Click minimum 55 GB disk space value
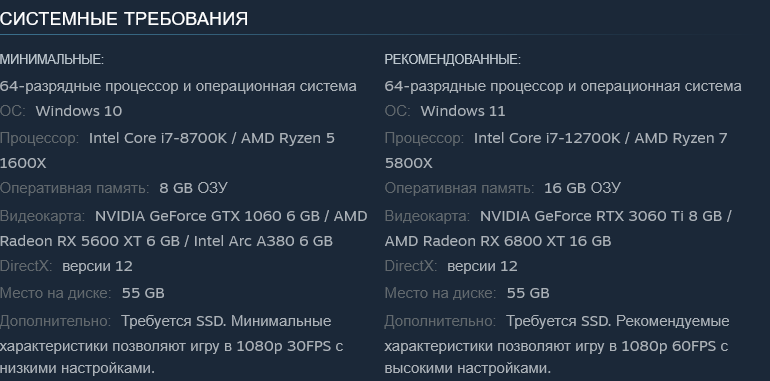The image size is (770, 381). (143, 294)
